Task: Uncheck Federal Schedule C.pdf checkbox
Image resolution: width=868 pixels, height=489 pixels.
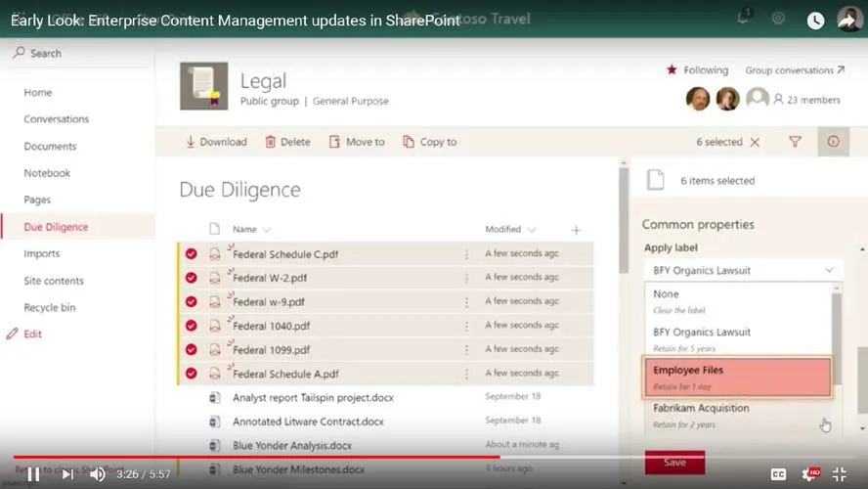Action: [x=191, y=254]
